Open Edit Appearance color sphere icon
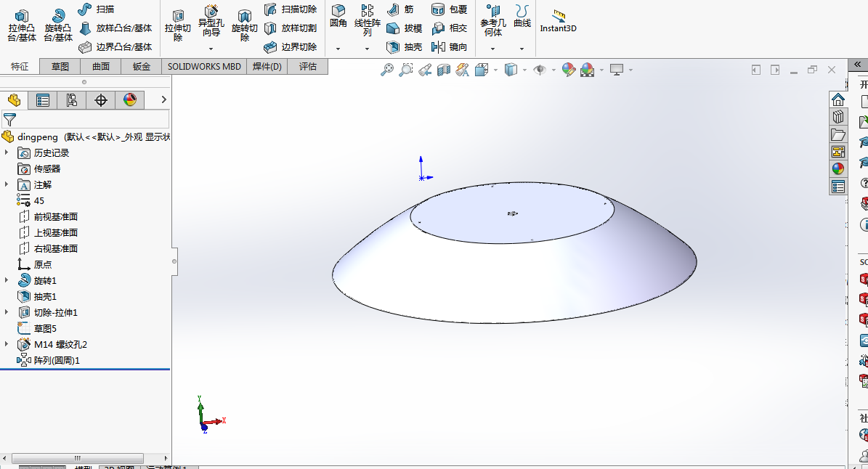The width and height of the screenshot is (868, 469). [x=569, y=70]
